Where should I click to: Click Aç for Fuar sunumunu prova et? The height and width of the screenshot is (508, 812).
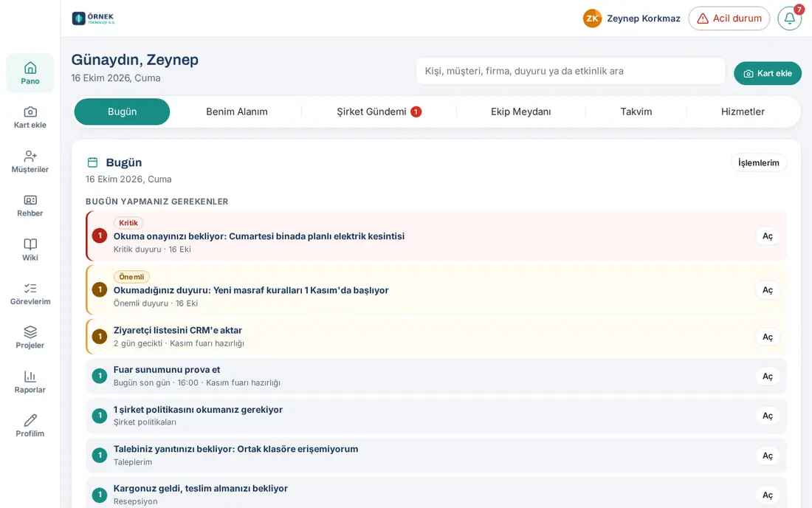pos(768,377)
